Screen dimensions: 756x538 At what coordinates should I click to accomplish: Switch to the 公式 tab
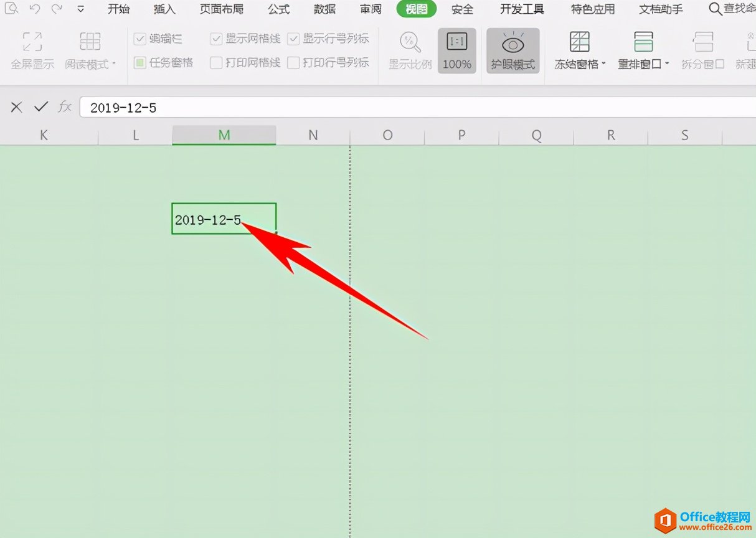pos(279,9)
